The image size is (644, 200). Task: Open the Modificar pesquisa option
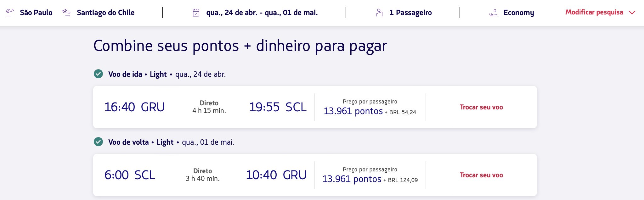(594, 12)
